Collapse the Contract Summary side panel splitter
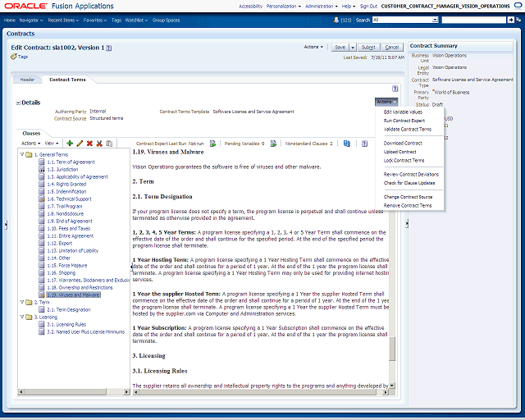 coord(407,224)
